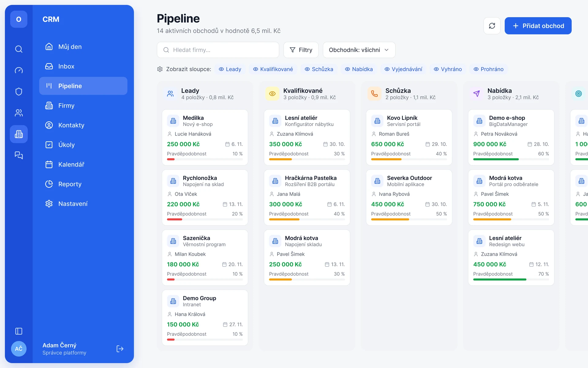Click the shield icon in the sidebar rail
The height and width of the screenshot is (368, 588).
click(19, 91)
